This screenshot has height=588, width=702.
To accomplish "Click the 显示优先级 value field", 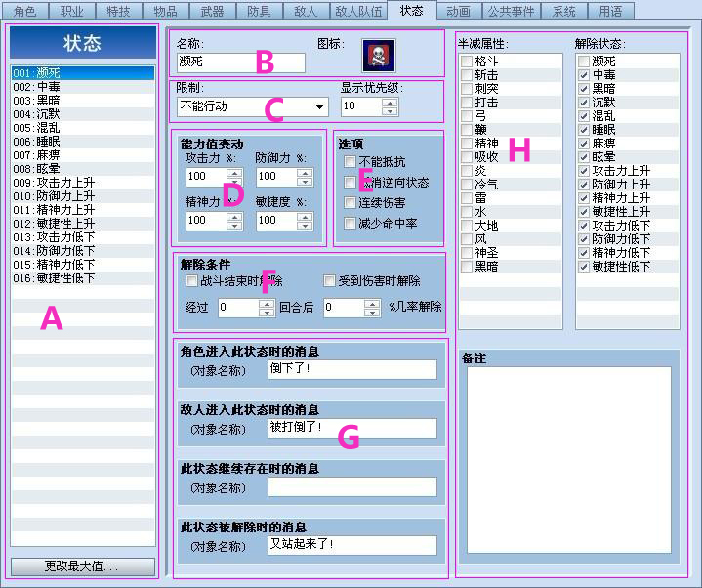I will [x=362, y=107].
